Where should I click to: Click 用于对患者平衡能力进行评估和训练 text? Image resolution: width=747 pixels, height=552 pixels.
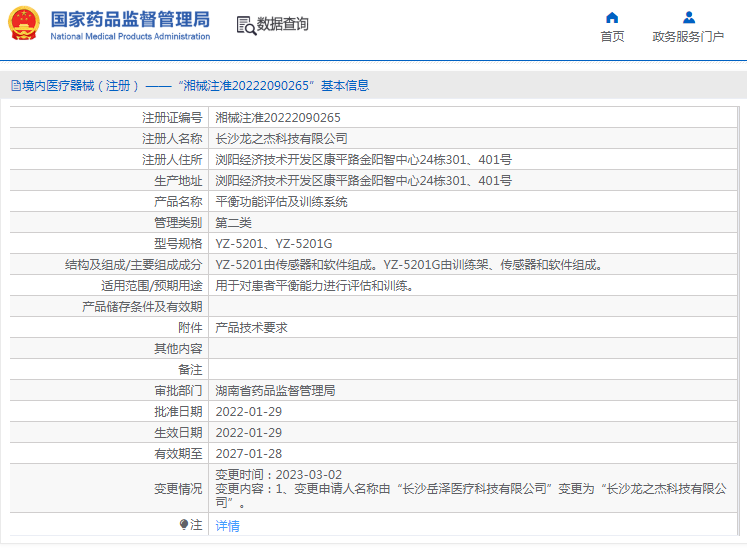tap(314, 285)
